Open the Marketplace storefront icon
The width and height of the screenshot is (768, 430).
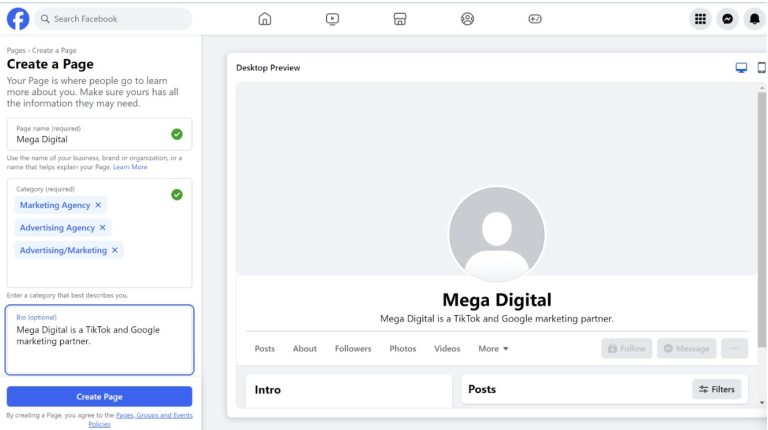400,19
